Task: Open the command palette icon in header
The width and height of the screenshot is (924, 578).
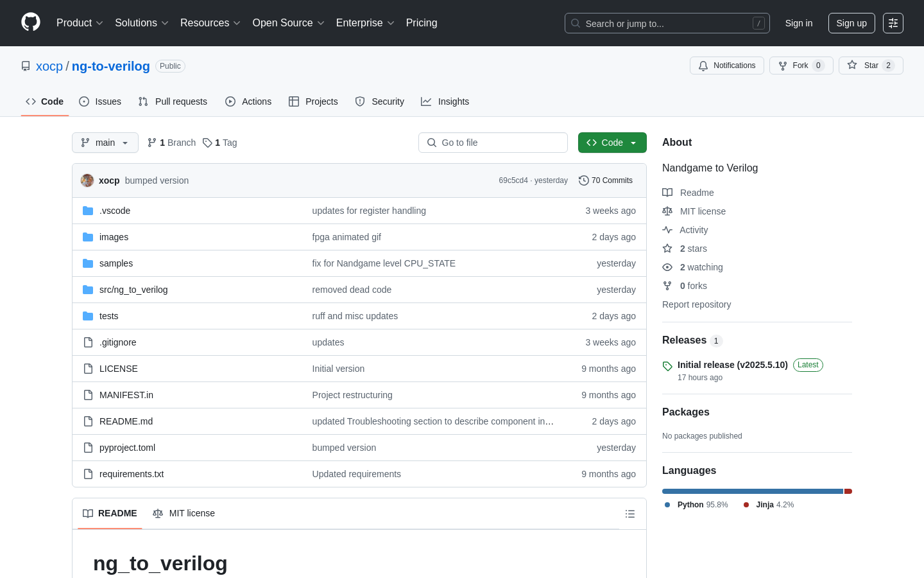Action: [893, 23]
